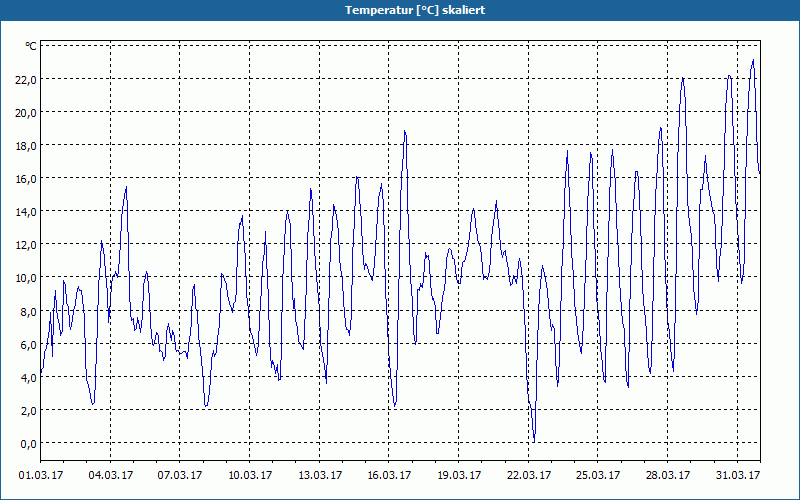Screen dimensions: 800x500
Task: Select the 18,0 y-axis label
Action: point(28,146)
